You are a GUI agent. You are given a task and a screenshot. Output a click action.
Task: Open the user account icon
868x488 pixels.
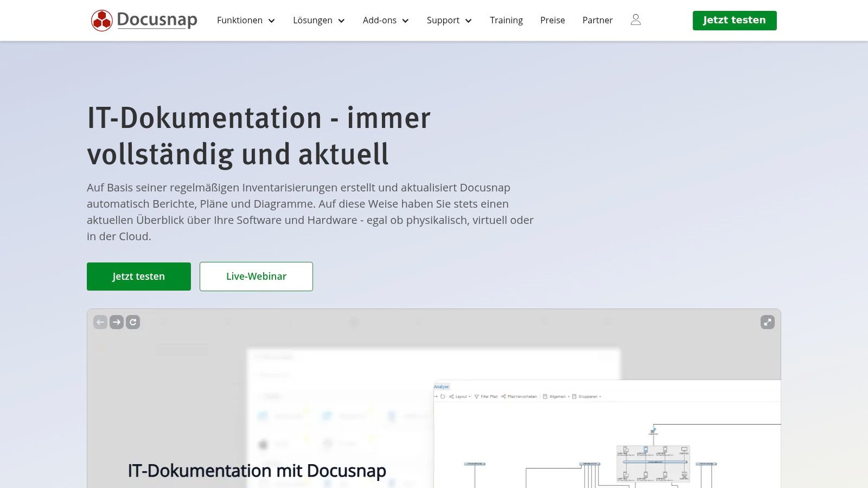[636, 20]
